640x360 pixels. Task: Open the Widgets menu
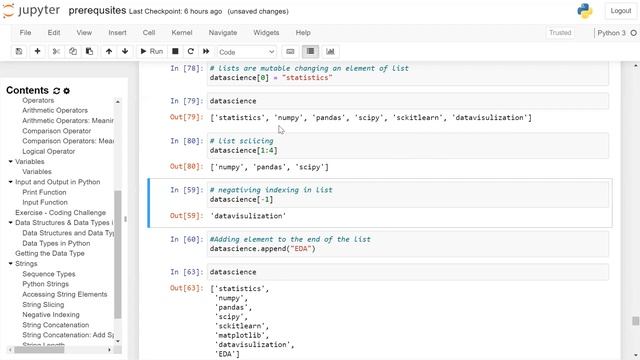[266, 33]
